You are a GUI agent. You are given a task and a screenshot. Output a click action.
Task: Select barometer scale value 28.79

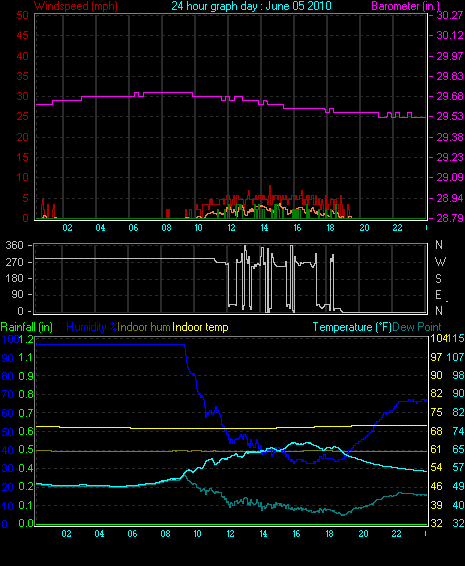[450, 218]
